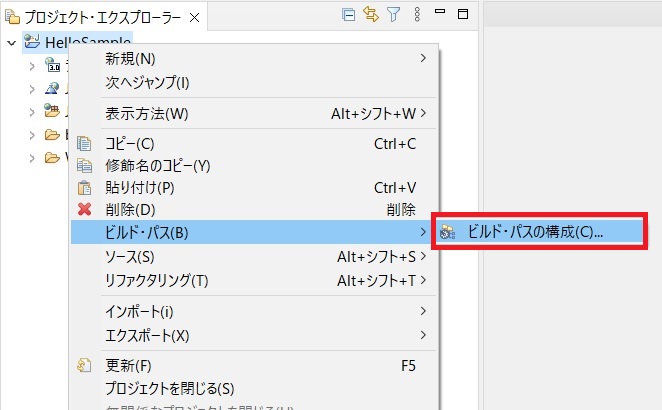Image resolution: width=662 pixels, height=410 pixels.
Task: Toggle Link with Editor icon
Action: tap(370, 15)
